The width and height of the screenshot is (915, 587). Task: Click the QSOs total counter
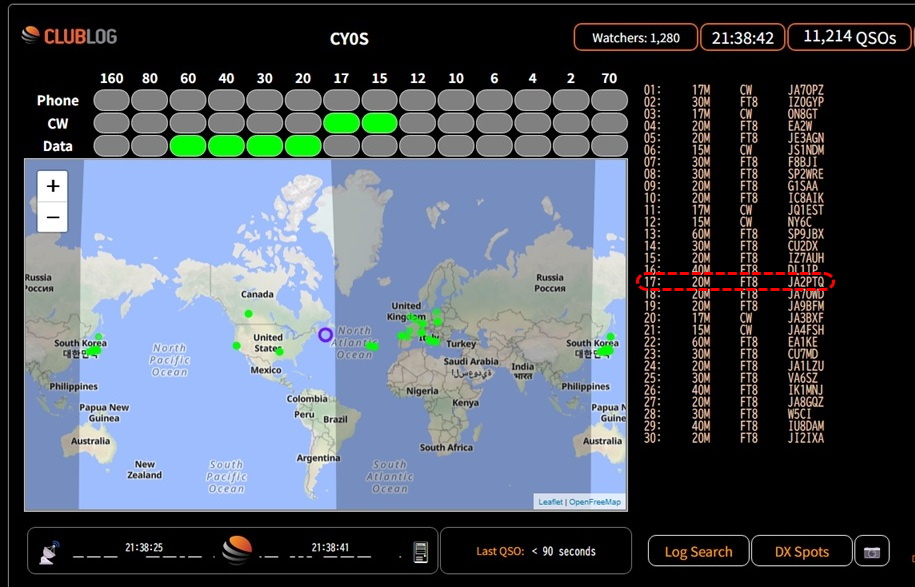coord(848,37)
